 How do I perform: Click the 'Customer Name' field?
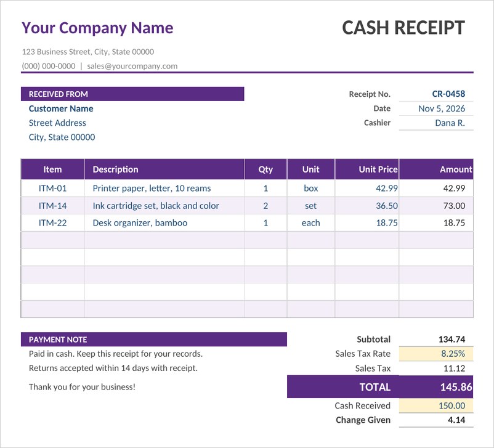61,108
